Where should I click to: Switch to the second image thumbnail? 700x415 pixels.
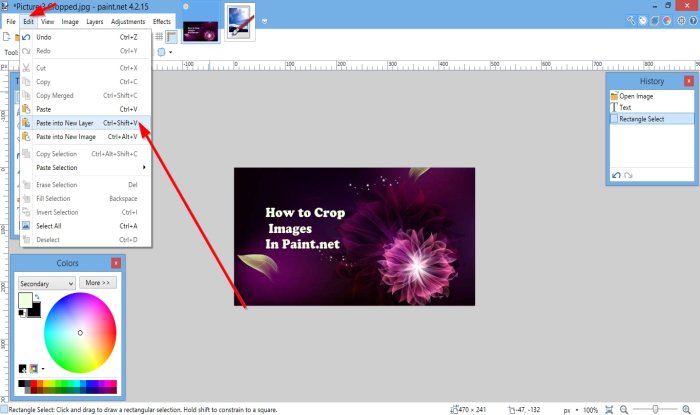pyautogui.click(x=240, y=21)
